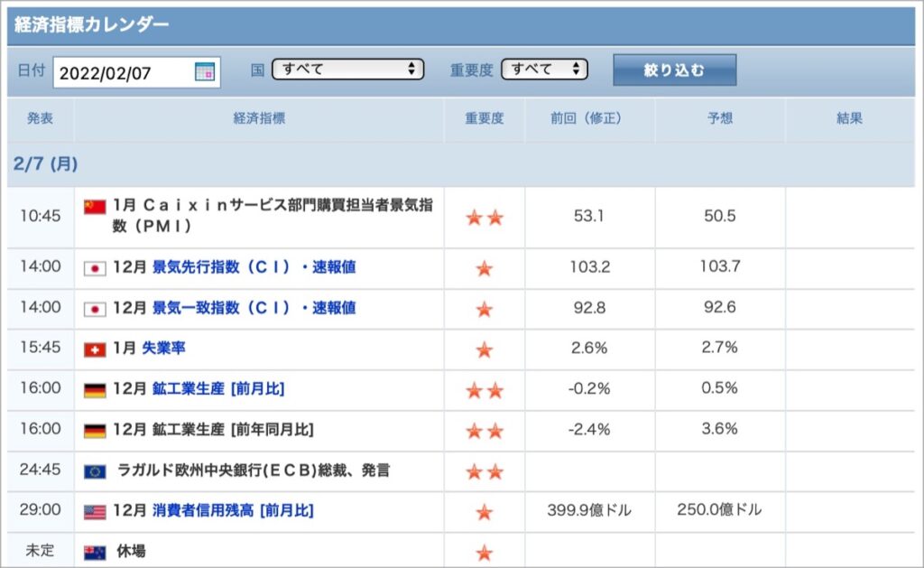
Task: Click the Germany flag on 前月比 row
Action: point(94,390)
